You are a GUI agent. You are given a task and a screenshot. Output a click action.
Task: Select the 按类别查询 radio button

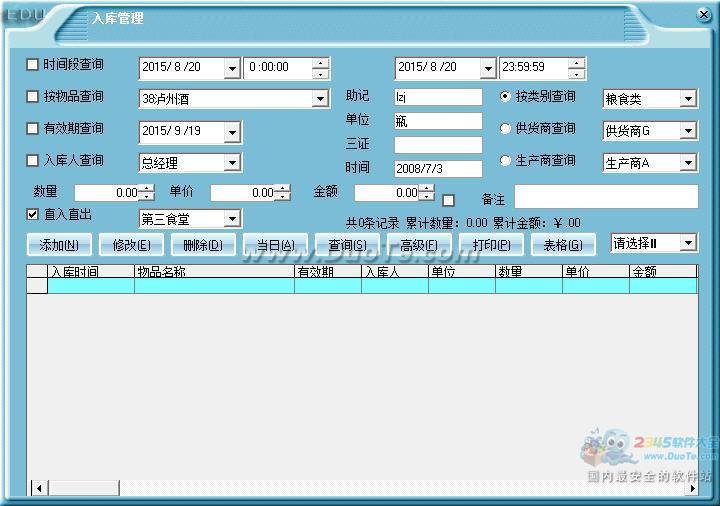click(x=505, y=96)
